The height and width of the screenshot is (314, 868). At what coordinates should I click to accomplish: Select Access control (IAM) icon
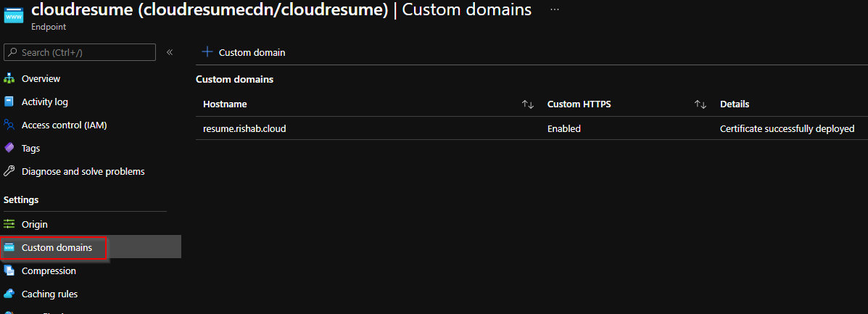click(x=9, y=125)
